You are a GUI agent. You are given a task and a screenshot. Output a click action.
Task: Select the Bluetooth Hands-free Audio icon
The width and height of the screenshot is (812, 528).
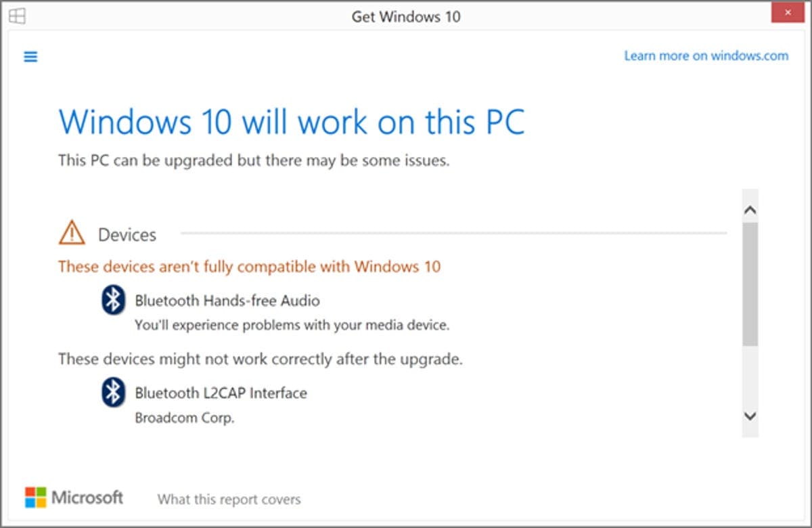(x=114, y=300)
